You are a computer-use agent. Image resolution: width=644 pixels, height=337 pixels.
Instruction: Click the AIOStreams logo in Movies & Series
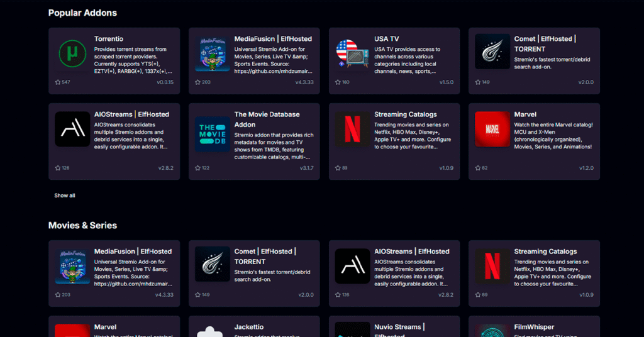click(x=352, y=267)
